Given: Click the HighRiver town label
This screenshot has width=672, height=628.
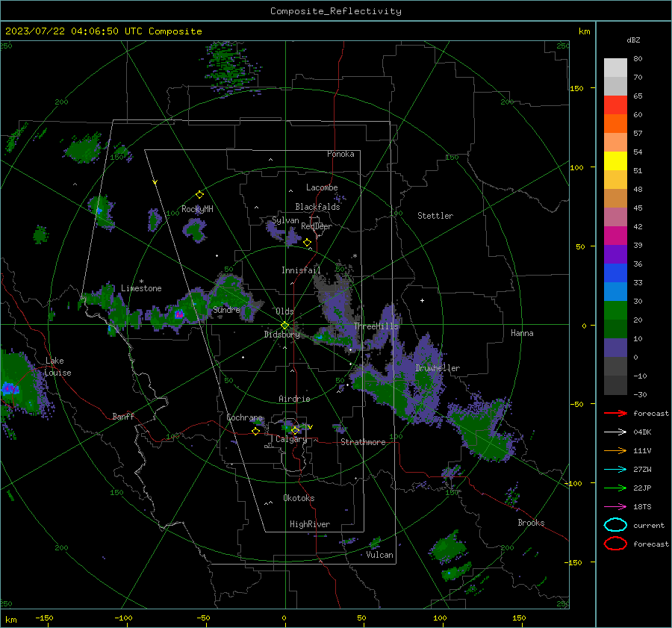Looking at the screenshot, I should [310, 524].
